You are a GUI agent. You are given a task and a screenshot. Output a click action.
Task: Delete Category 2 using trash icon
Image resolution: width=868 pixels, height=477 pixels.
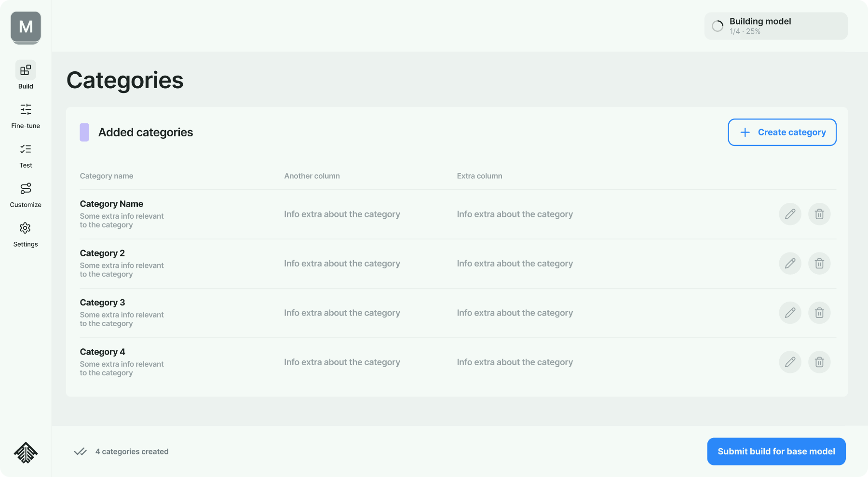[819, 264]
